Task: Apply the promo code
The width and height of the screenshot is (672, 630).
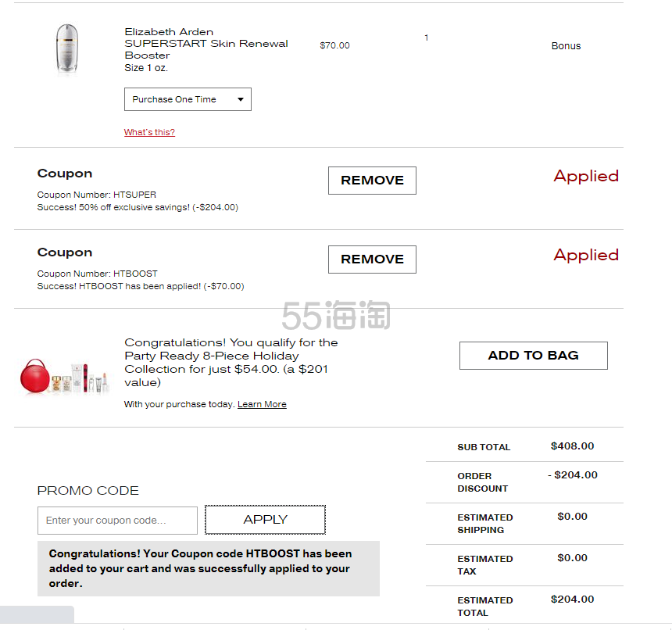Action: (266, 520)
